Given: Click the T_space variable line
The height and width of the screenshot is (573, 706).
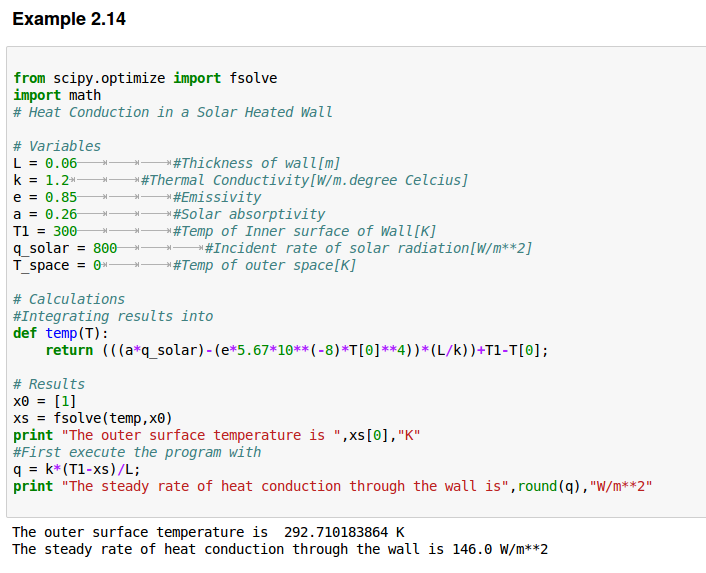Looking at the screenshot, I should tap(57, 265).
